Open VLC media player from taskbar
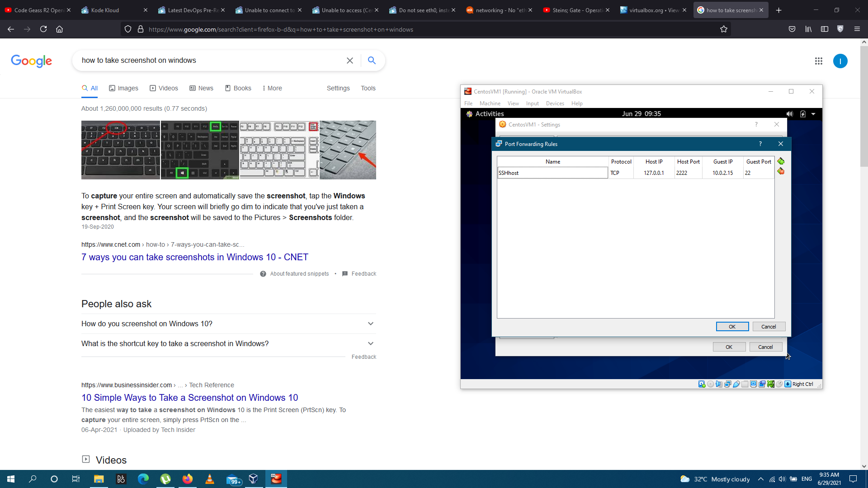Image resolution: width=868 pixels, height=488 pixels. coord(209,479)
